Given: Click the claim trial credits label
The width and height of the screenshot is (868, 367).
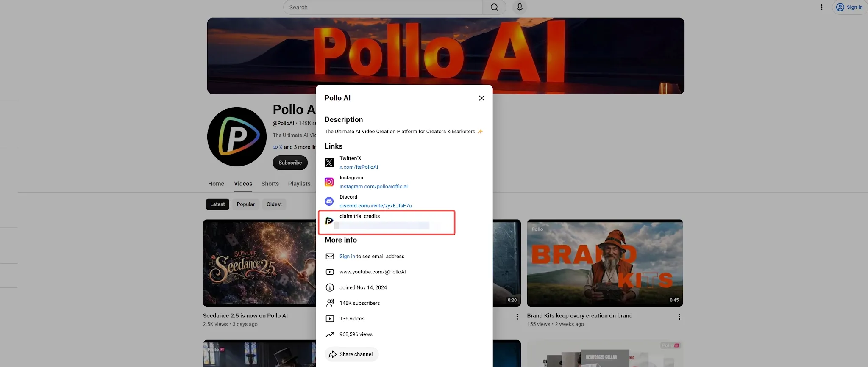Looking at the screenshot, I should coord(359,216).
